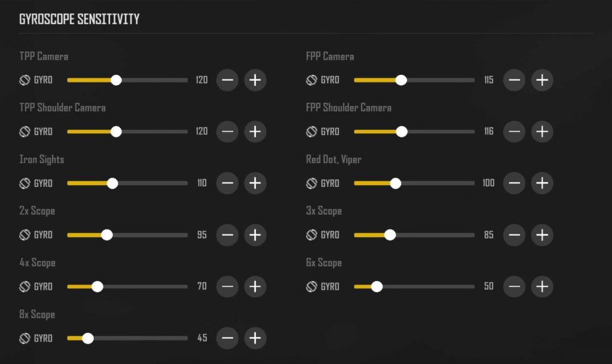Decrease FPP Camera sensitivity with minus button
The height and width of the screenshot is (364, 612).
[x=514, y=80]
